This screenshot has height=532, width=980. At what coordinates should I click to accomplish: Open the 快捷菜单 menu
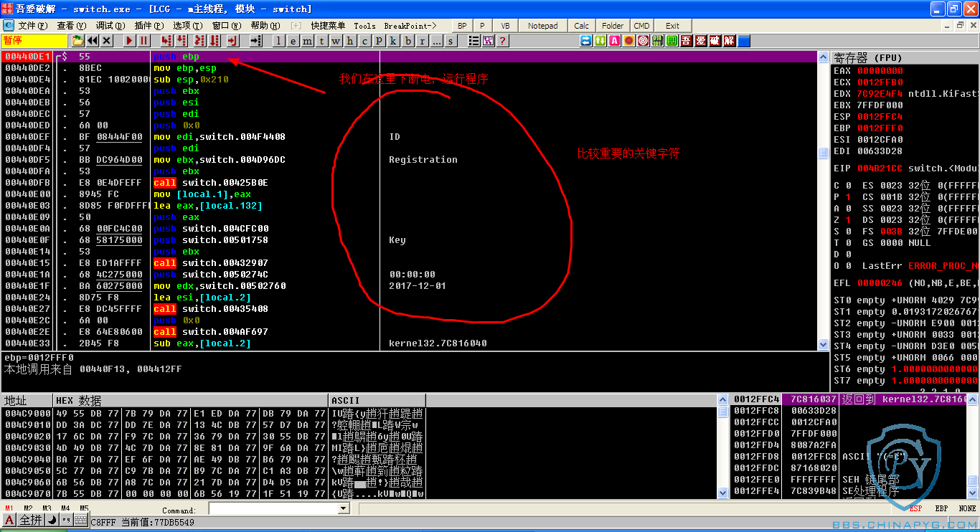328,26
